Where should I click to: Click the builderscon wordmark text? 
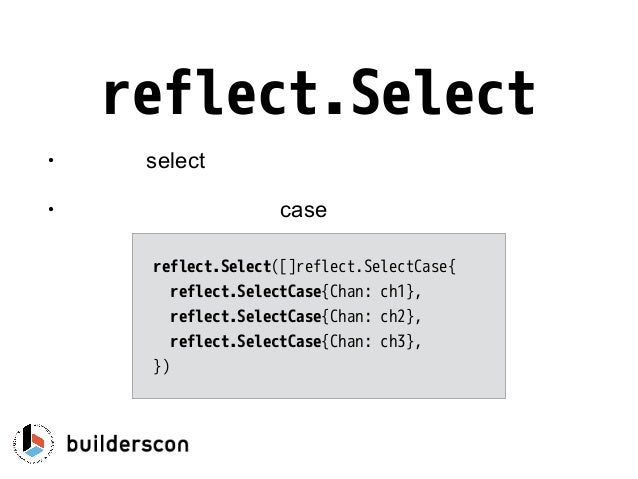(x=127, y=444)
